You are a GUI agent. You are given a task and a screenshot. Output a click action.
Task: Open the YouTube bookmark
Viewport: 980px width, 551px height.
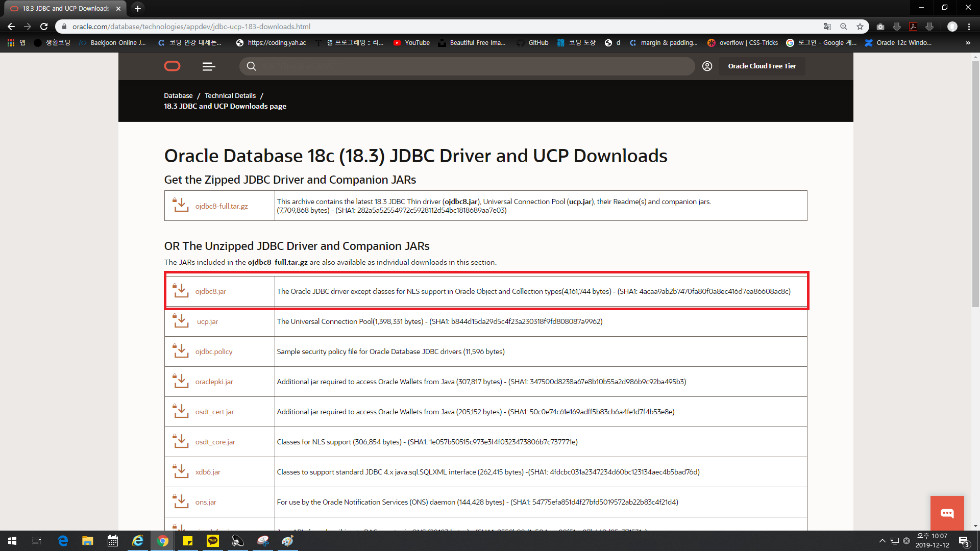coord(411,43)
